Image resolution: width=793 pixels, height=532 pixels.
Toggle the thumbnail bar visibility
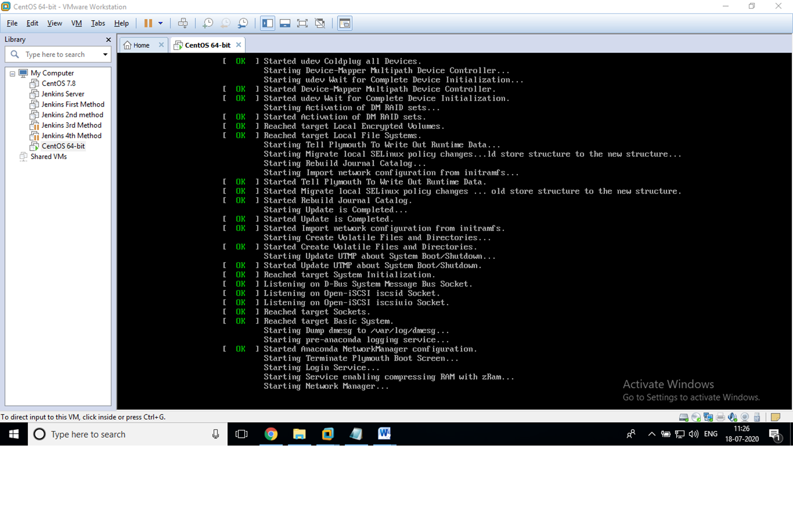285,23
